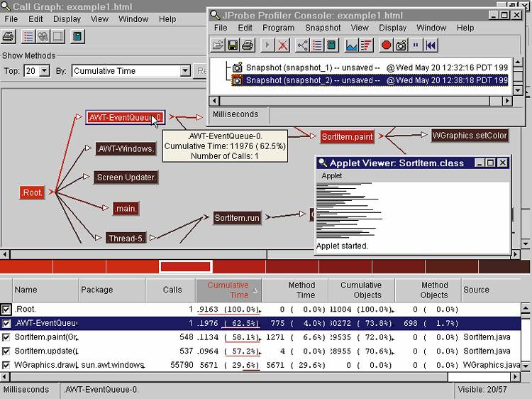
Task: Open Display menu in Call Graph window
Action: click(67, 19)
